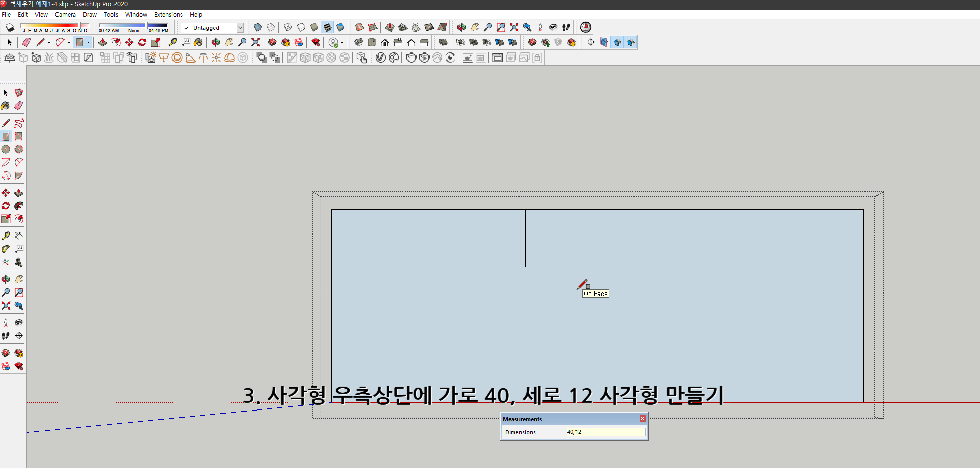Viewport: 980px width, 468px height.
Task: Activate the Eraser tool
Action: [x=19, y=106]
